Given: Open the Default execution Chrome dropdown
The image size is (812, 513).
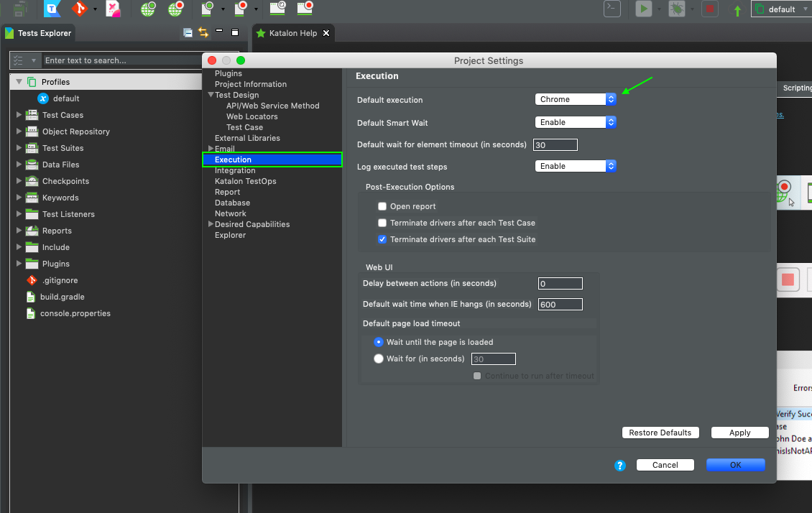Looking at the screenshot, I should pos(576,99).
